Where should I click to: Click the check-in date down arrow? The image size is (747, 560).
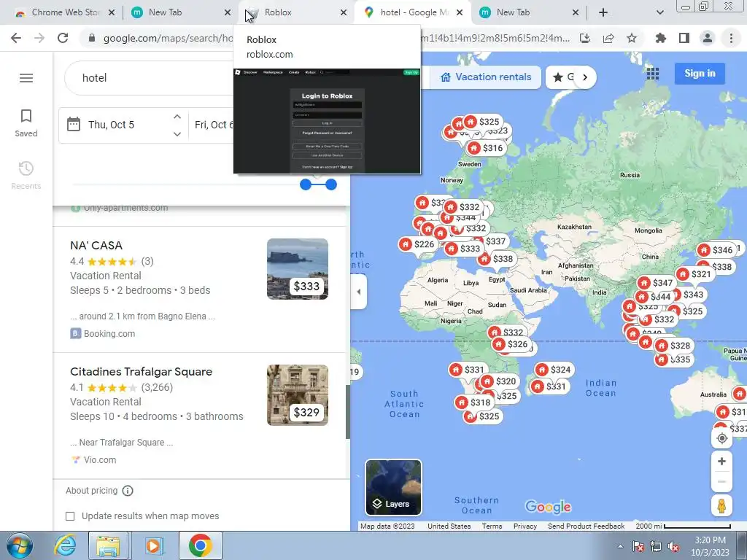coord(177,134)
